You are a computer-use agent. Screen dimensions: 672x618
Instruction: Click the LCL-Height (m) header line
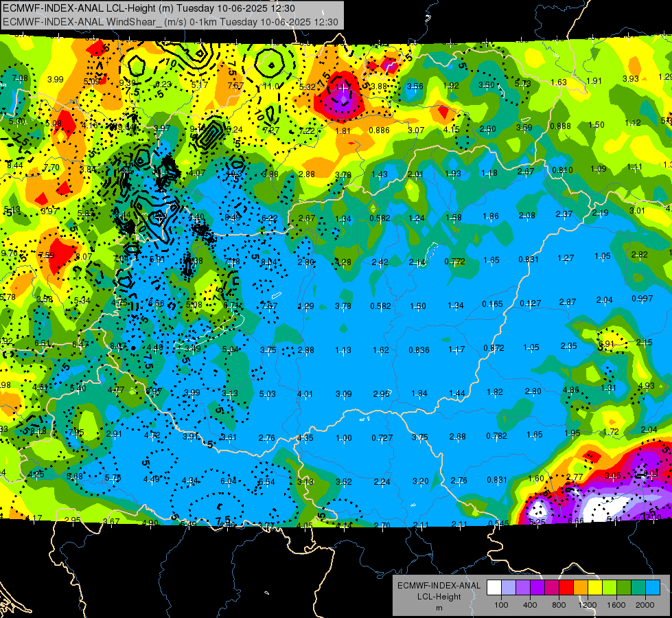149,8
